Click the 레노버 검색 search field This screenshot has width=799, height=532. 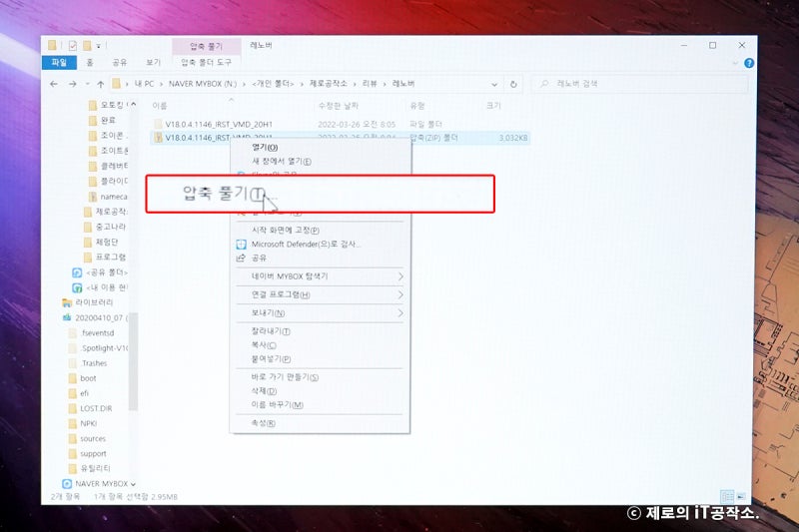coord(640,84)
